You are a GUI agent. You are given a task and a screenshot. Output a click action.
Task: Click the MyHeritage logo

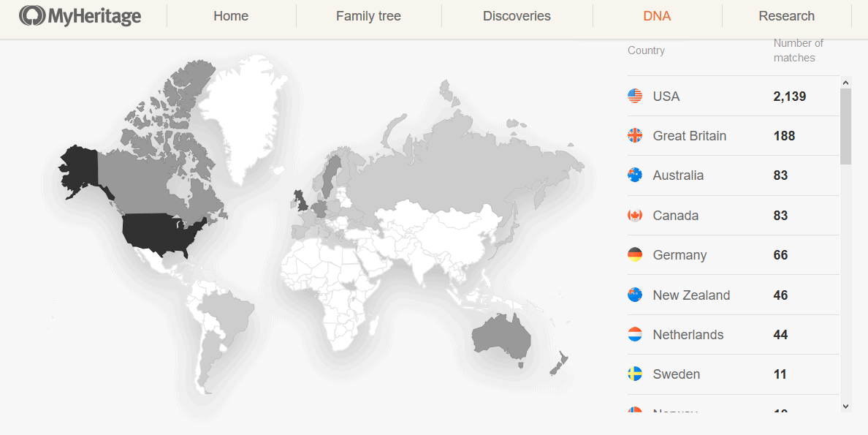point(80,16)
